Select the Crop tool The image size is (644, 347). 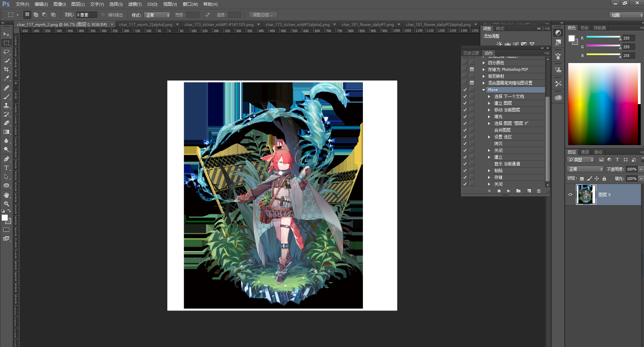(6, 69)
